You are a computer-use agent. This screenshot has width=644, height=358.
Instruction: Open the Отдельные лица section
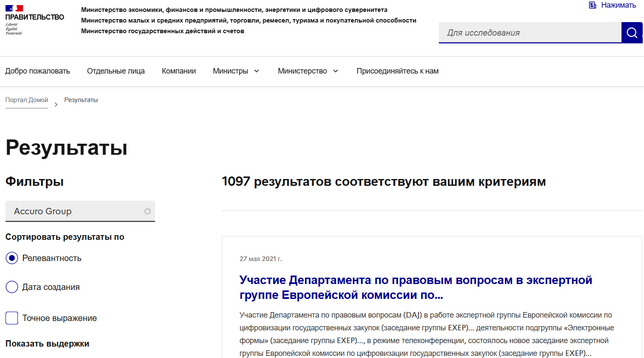(x=116, y=71)
